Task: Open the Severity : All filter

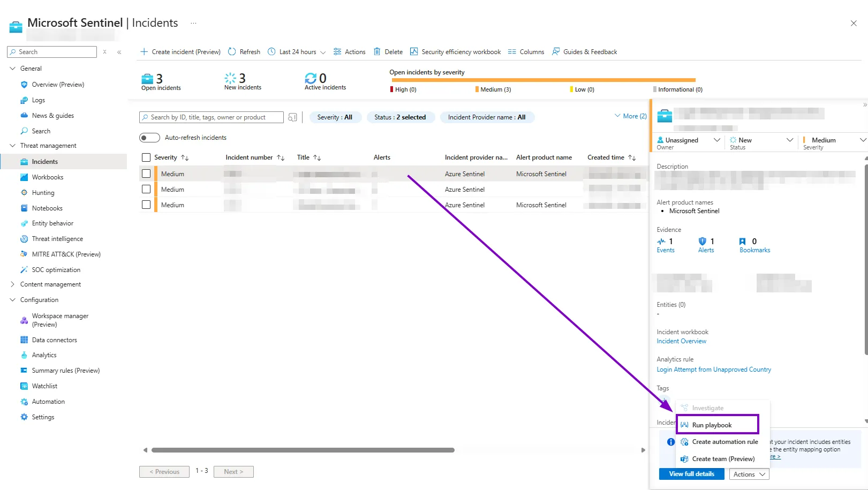Action: [335, 117]
